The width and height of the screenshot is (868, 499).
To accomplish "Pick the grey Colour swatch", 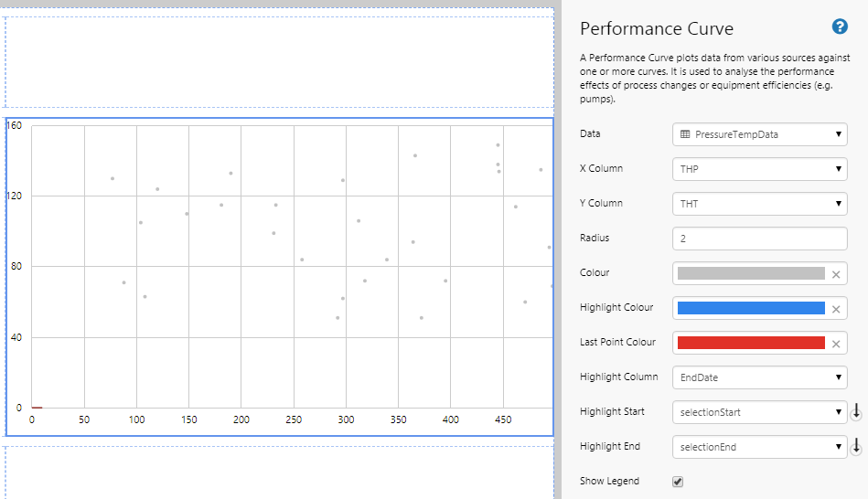I will (751, 273).
